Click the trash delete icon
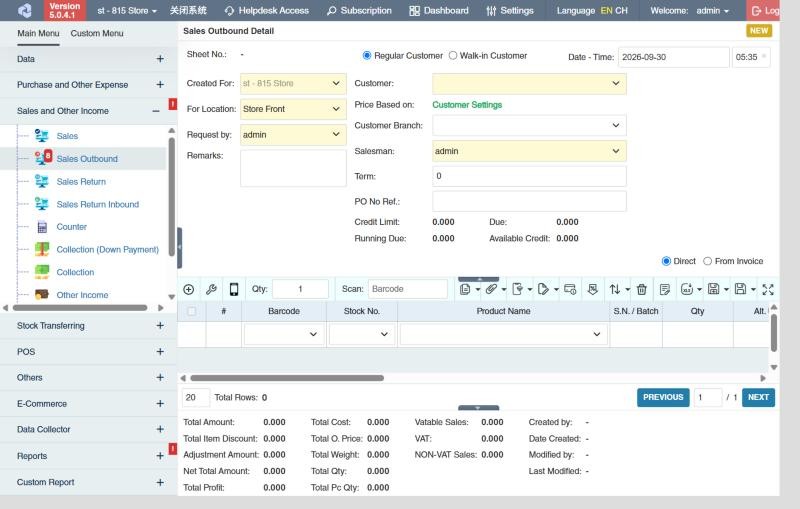The width and height of the screenshot is (800, 509). click(x=642, y=289)
